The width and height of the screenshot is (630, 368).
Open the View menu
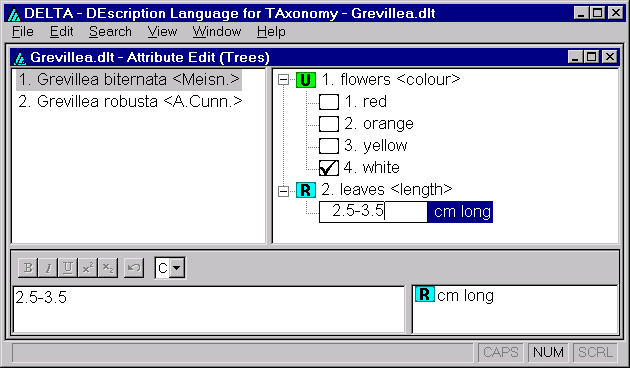coord(162,31)
